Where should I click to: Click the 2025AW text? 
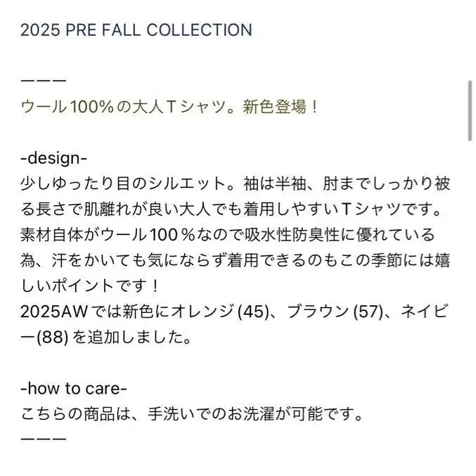click(x=54, y=311)
